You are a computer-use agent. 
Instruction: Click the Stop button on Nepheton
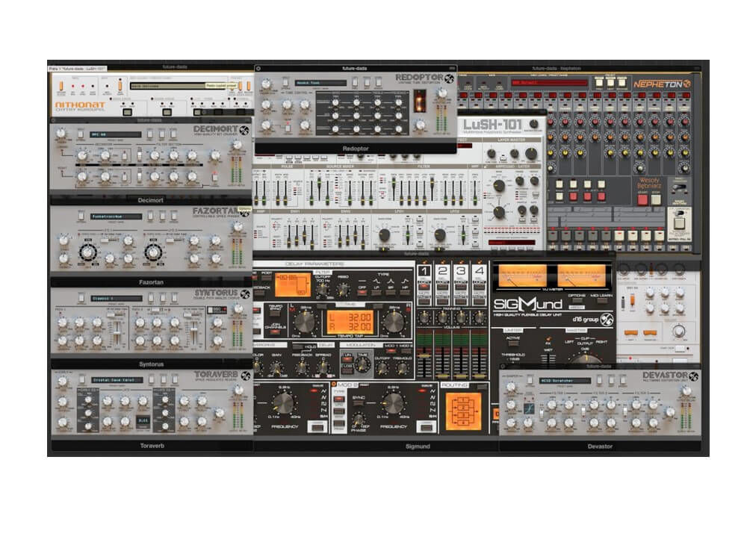[x=656, y=199]
